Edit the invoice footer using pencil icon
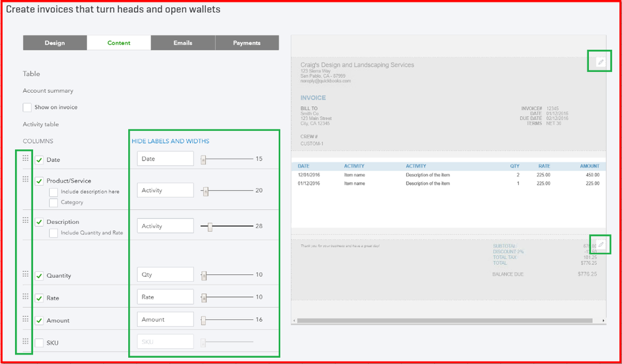The width and height of the screenshot is (622, 364). [601, 245]
